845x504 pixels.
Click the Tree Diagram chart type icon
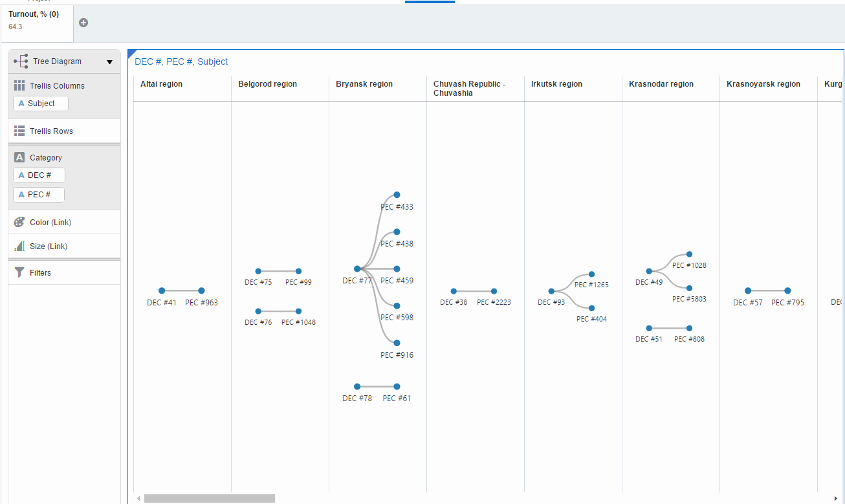[21, 61]
